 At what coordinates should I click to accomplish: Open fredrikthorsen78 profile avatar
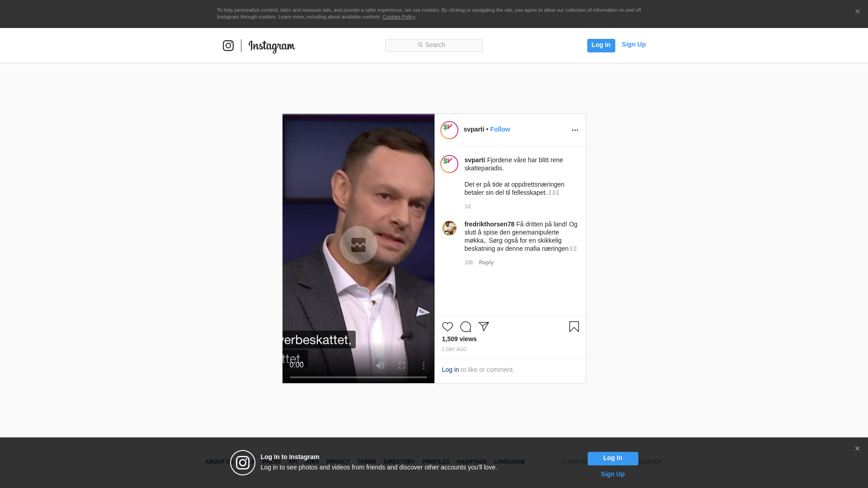[449, 228]
